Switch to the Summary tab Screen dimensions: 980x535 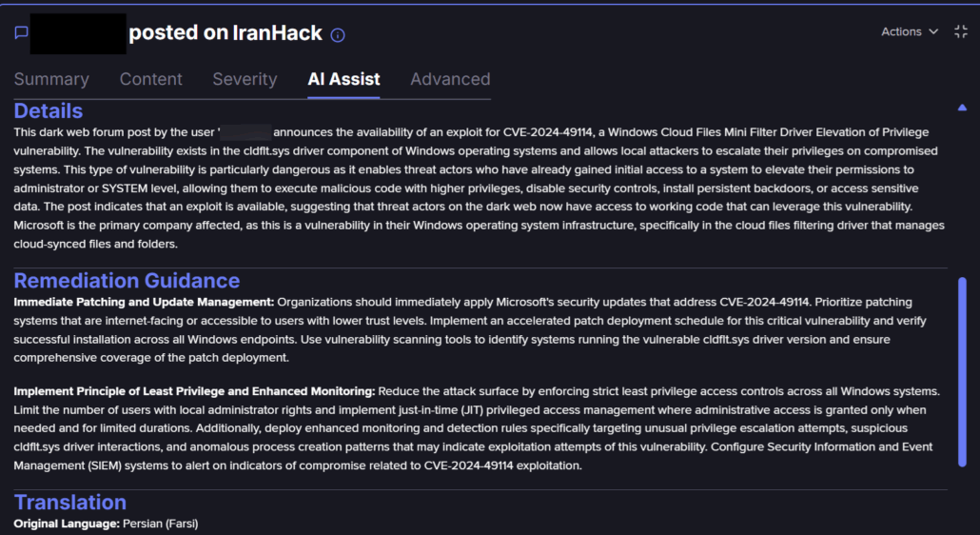point(51,80)
